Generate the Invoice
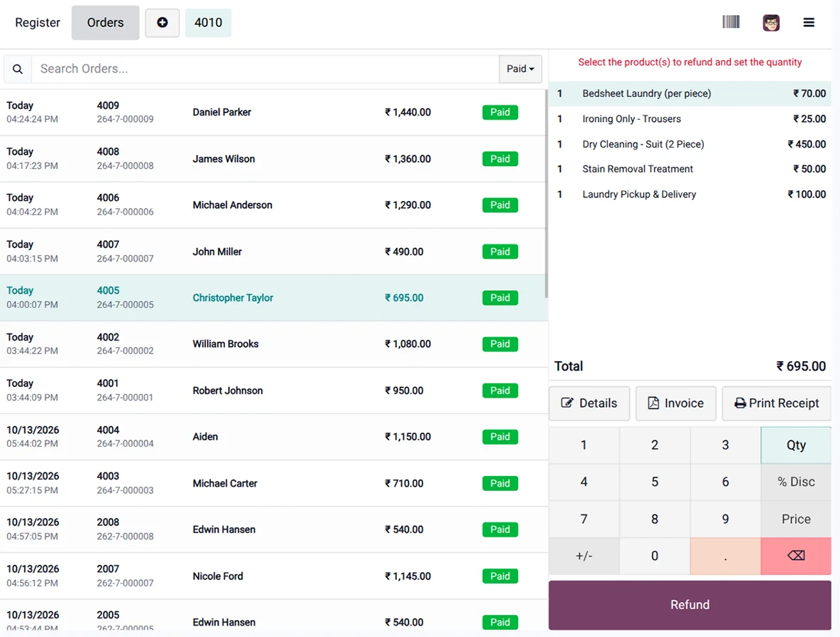Viewport: 840px width, 637px height. pos(676,403)
